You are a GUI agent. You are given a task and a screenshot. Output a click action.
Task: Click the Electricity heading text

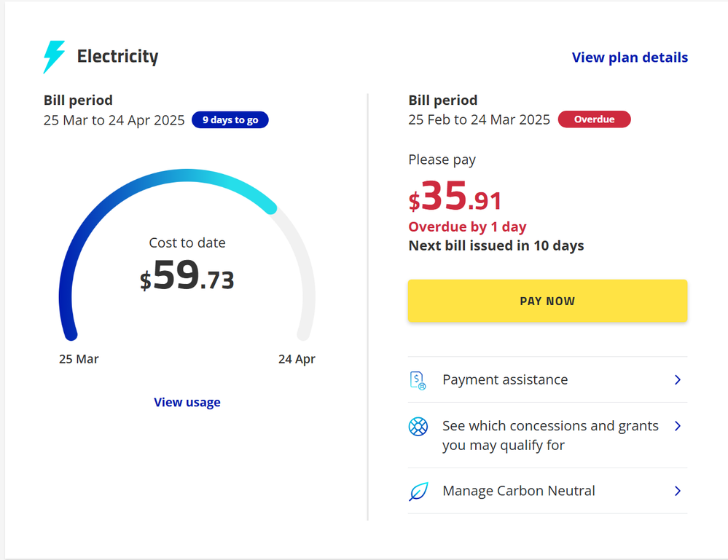point(118,57)
